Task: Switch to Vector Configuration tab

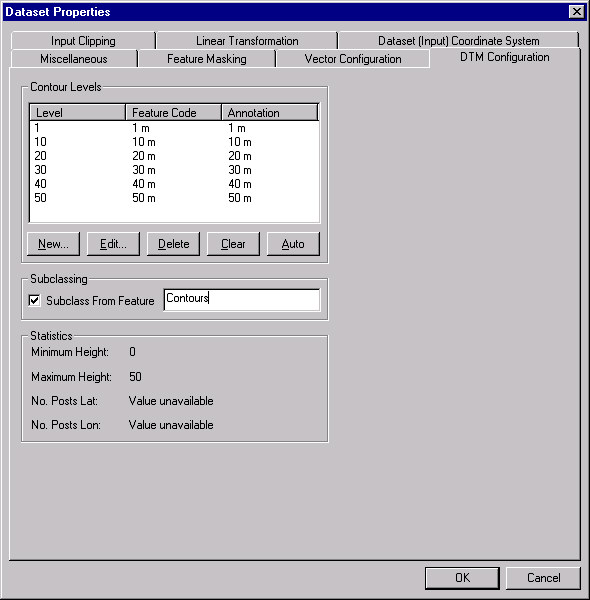Action: tap(353, 59)
